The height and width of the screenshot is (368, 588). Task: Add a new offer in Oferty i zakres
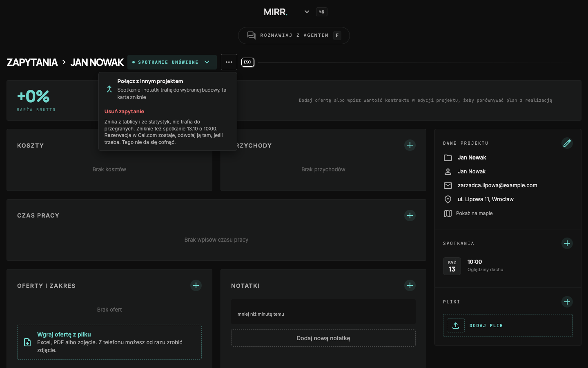pyautogui.click(x=196, y=285)
